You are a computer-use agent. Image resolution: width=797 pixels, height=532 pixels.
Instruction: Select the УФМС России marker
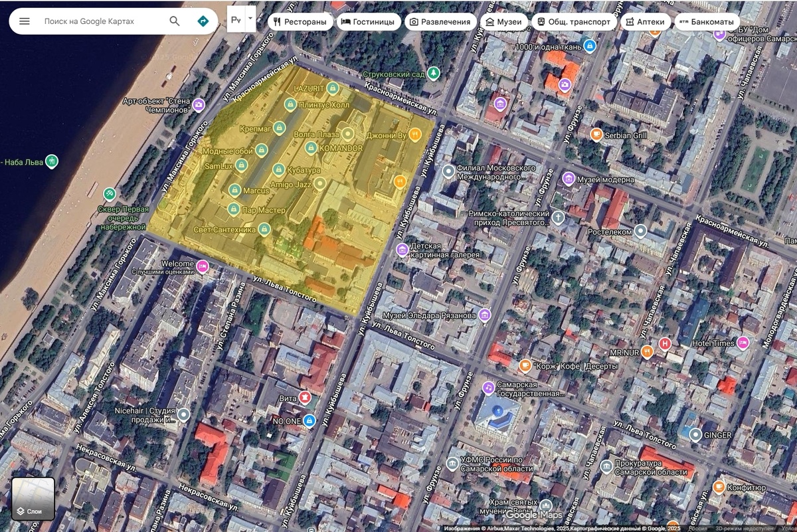[452, 464]
